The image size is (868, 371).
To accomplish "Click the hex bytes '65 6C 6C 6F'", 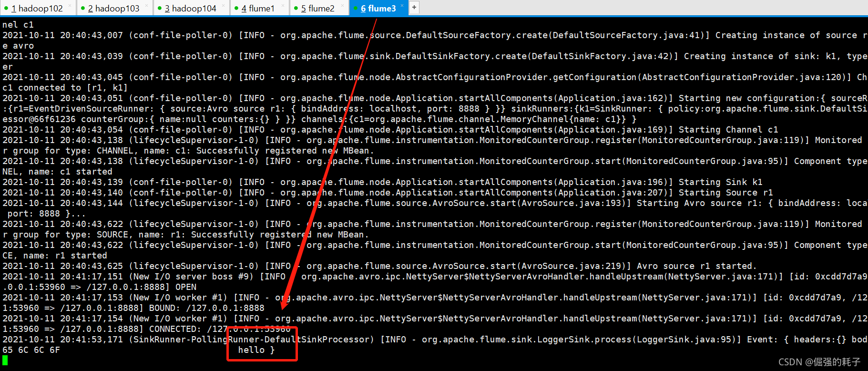I will (x=31, y=350).
